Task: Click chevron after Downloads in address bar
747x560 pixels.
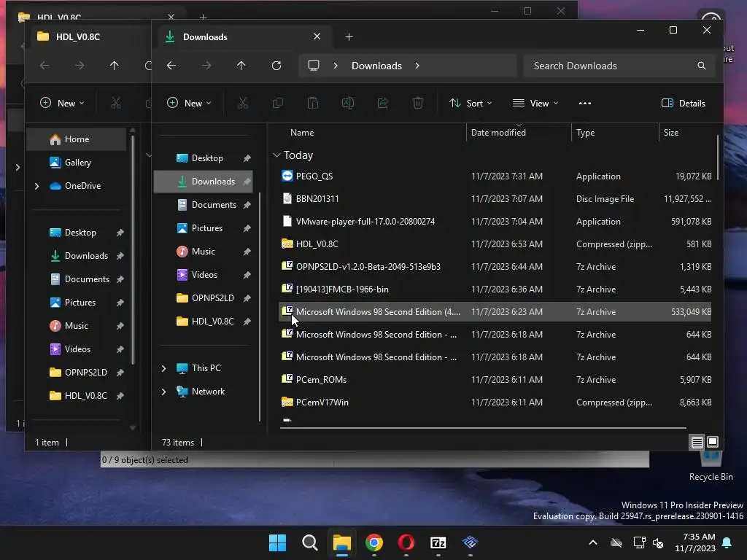Action: [x=417, y=66]
